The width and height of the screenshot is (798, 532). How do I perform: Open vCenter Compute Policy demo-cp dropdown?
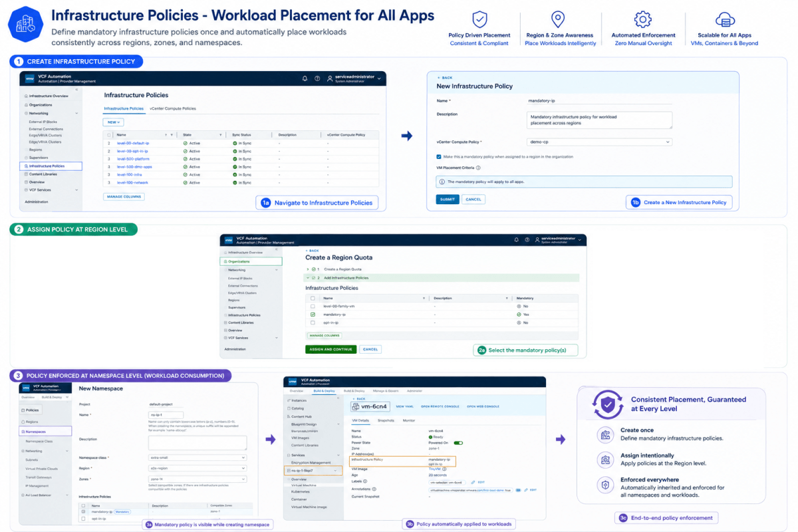coord(599,142)
